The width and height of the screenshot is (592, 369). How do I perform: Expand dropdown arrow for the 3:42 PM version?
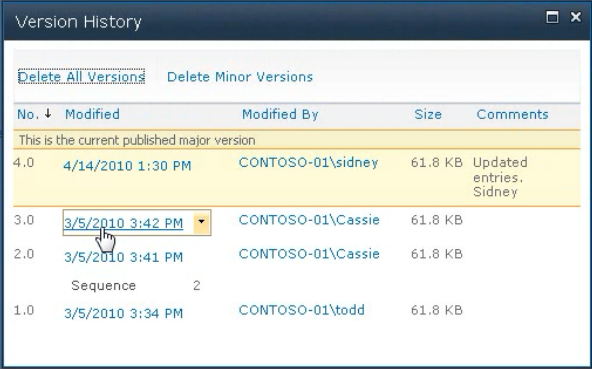[202, 222]
